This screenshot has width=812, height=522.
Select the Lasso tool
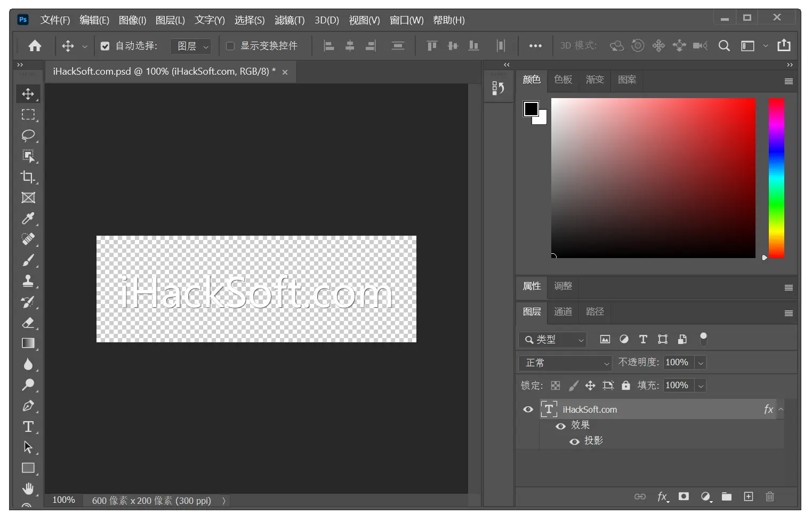tap(28, 135)
